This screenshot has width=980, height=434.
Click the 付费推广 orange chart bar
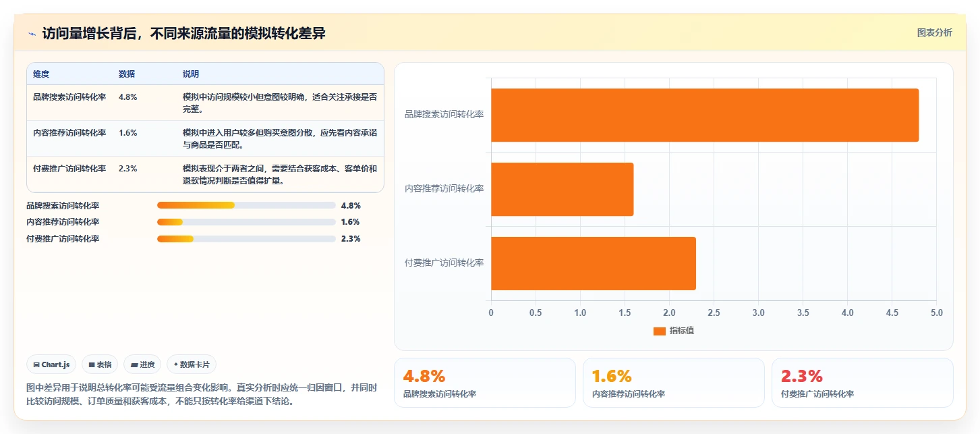tap(594, 263)
